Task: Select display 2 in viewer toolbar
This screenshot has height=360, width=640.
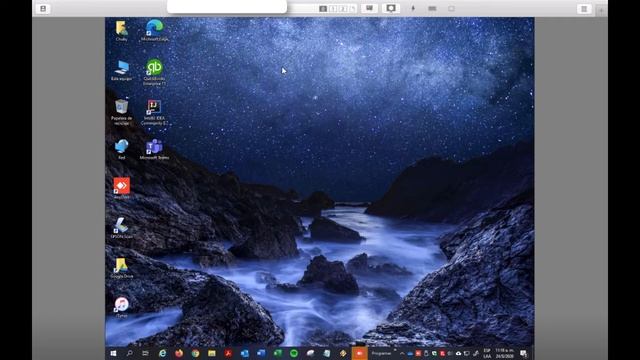Action: pyautogui.click(x=343, y=9)
